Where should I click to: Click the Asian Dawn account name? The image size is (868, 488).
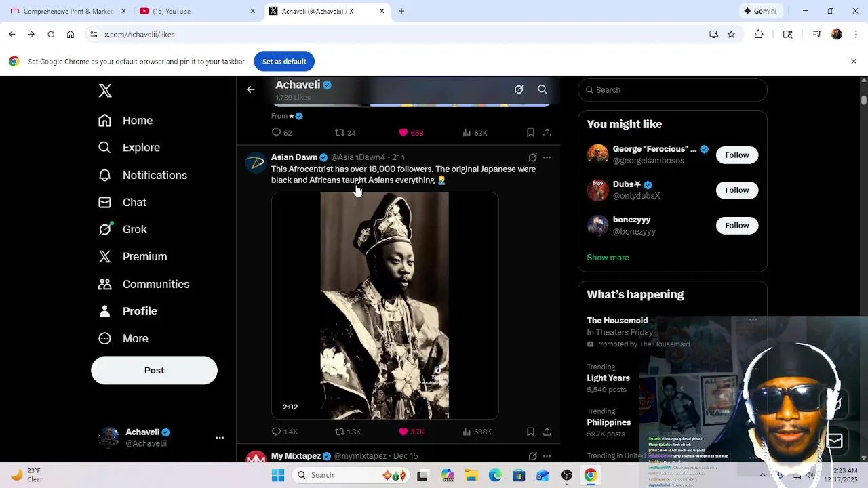(294, 157)
